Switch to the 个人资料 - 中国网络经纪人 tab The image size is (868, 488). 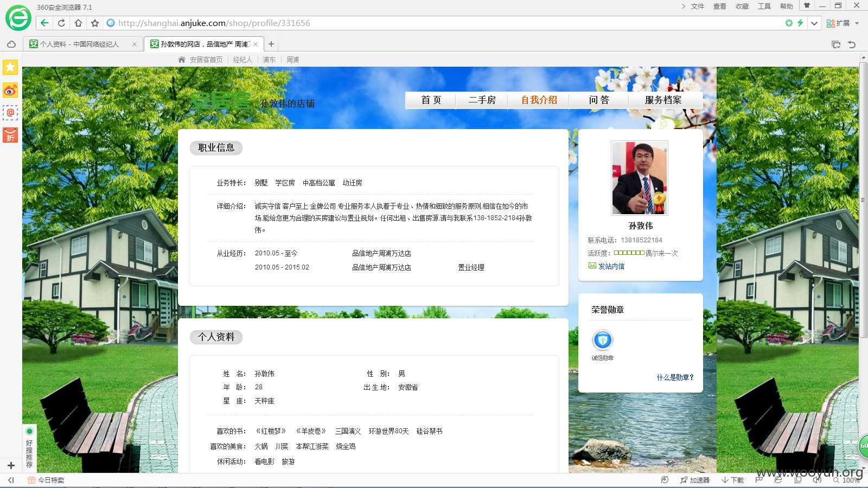(79, 44)
